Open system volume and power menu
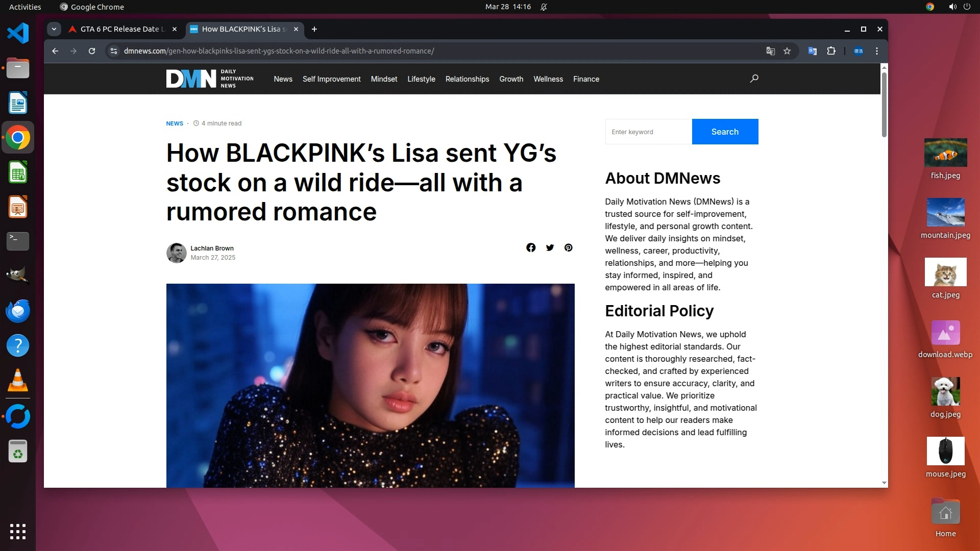 pyautogui.click(x=959, y=7)
